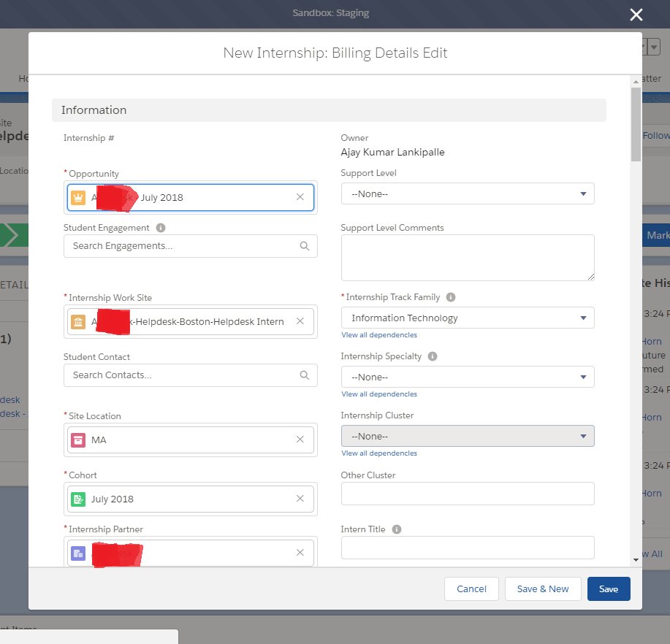Image resolution: width=670 pixels, height=644 pixels.
Task: Click the Information section header
Action: pyautogui.click(x=329, y=110)
